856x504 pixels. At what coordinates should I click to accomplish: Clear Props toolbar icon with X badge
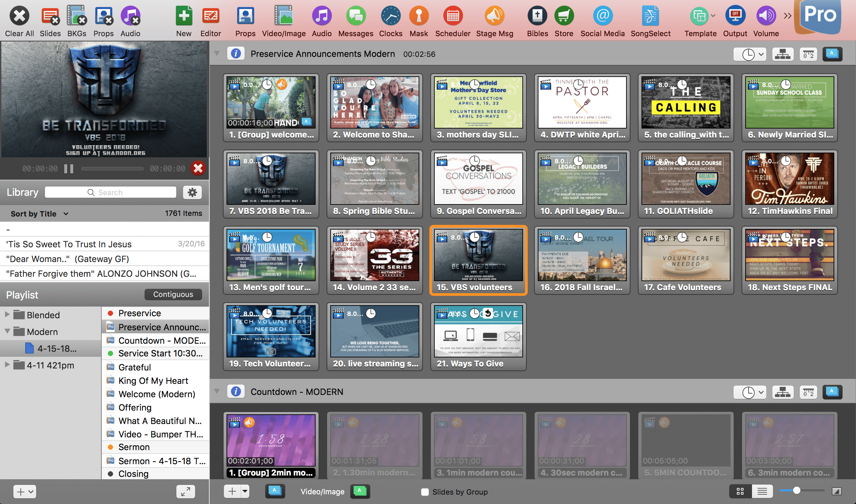104,16
